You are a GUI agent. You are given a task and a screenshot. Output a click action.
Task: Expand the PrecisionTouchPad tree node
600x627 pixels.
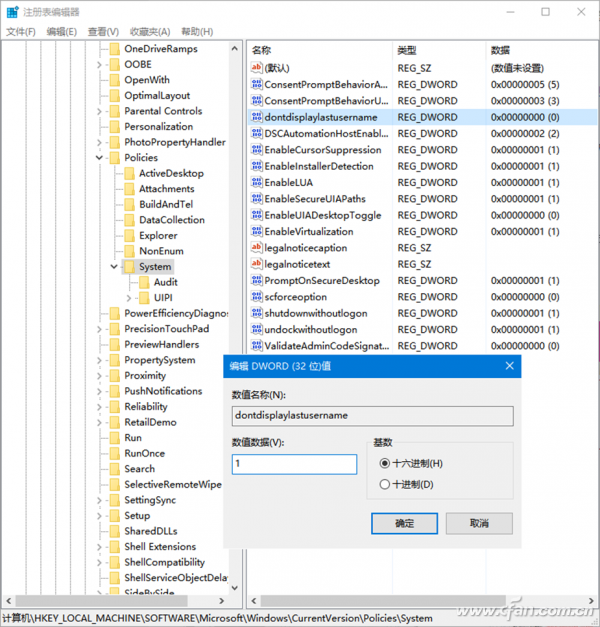pos(99,329)
